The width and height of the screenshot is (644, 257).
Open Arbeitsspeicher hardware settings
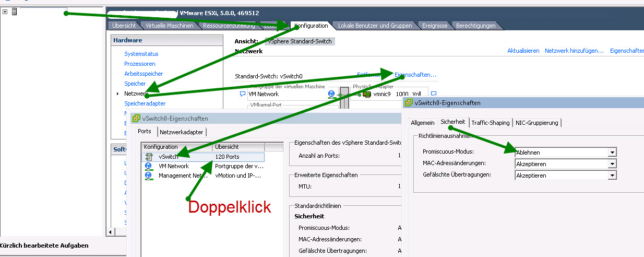(144, 74)
